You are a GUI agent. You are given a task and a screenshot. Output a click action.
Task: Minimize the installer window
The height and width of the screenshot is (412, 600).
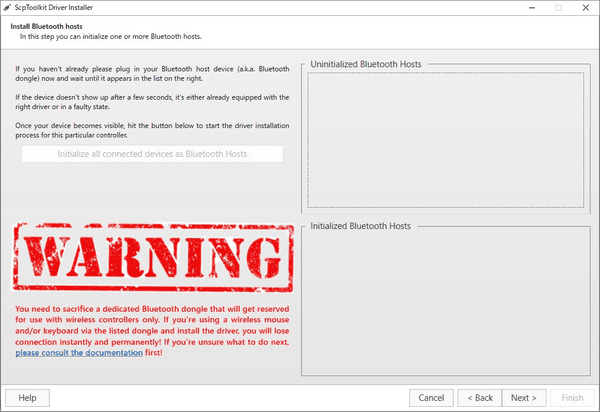click(x=532, y=8)
